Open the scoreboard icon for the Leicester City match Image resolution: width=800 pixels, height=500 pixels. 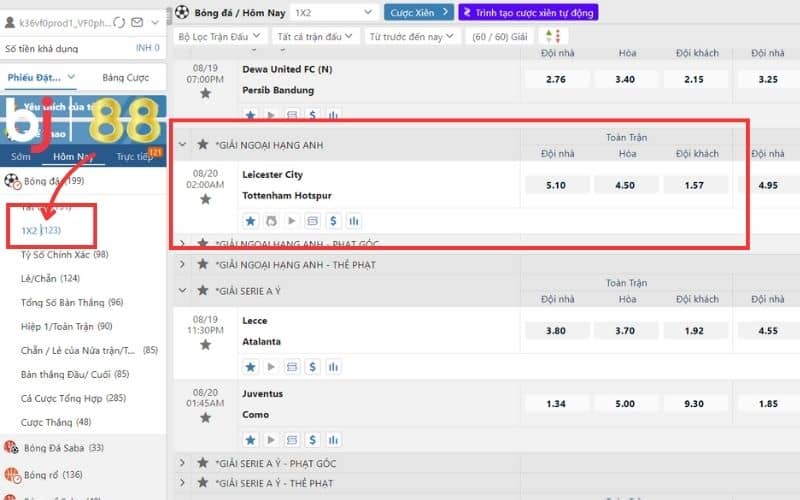(x=312, y=221)
